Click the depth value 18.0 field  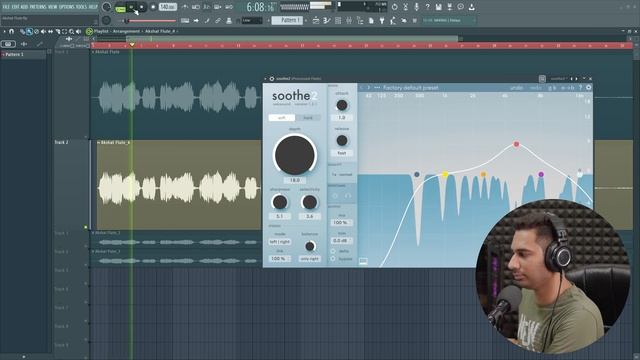(x=295, y=180)
